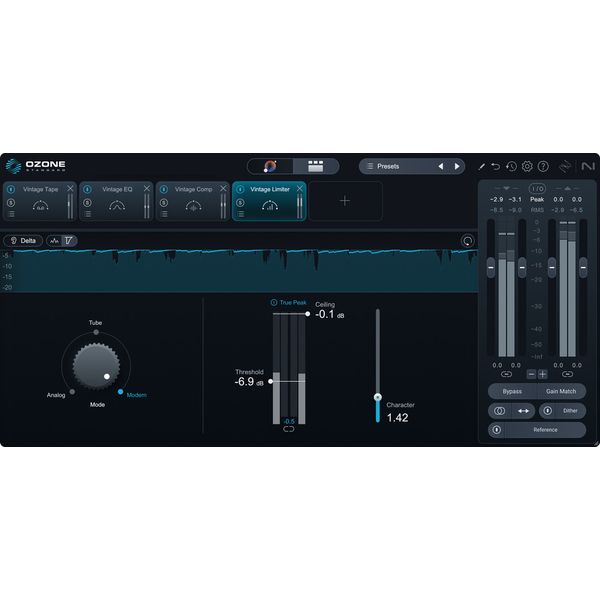Click the Bypass button
The image size is (600, 600).
pyautogui.click(x=512, y=391)
